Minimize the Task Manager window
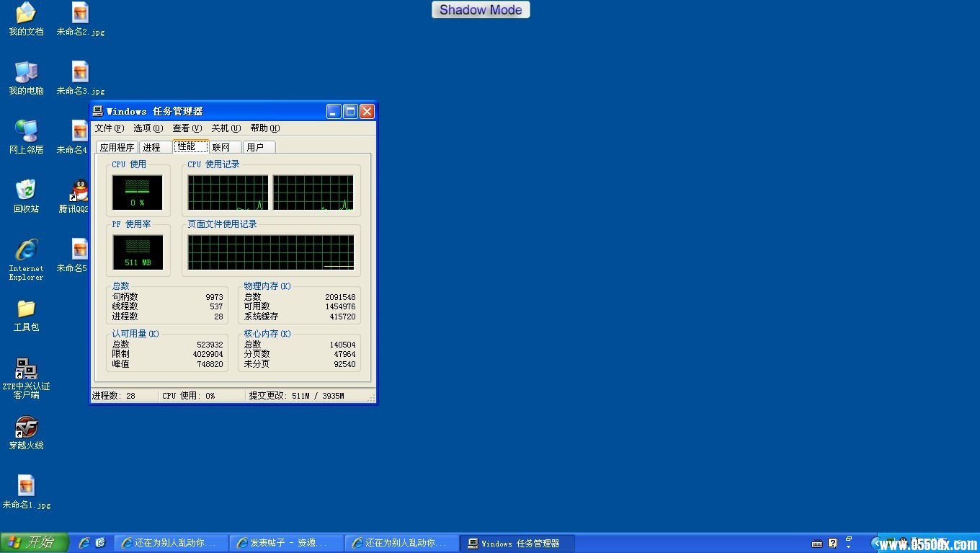 [x=334, y=111]
